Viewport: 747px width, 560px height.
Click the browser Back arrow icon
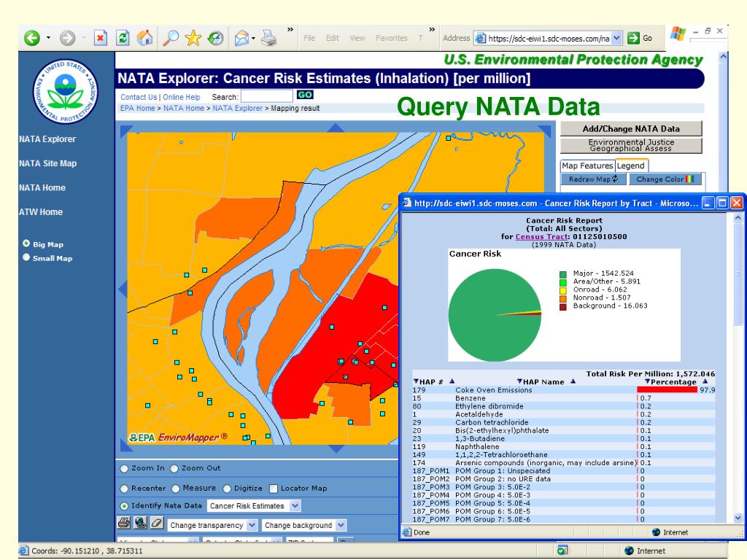pyautogui.click(x=32, y=38)
